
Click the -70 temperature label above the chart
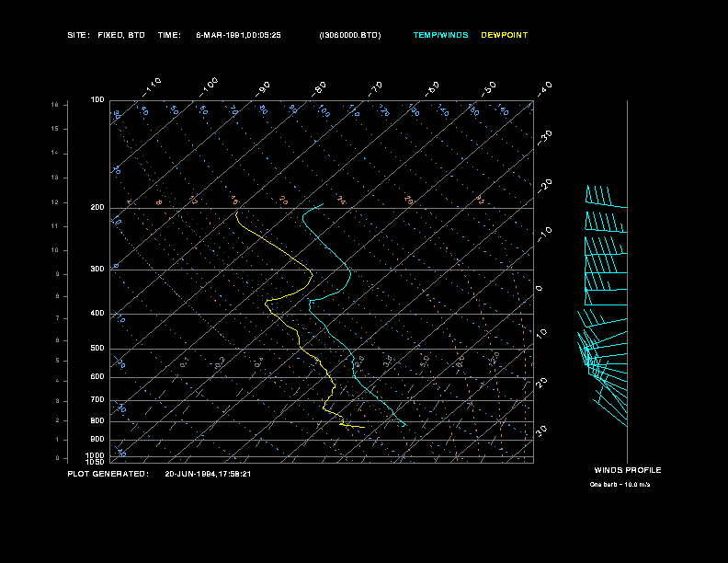click(x=376, y=89)
